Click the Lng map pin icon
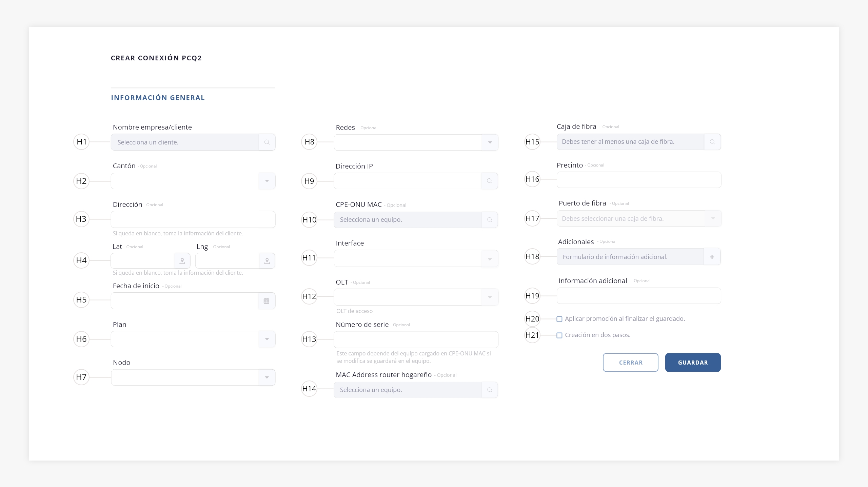 pos(267,261)
